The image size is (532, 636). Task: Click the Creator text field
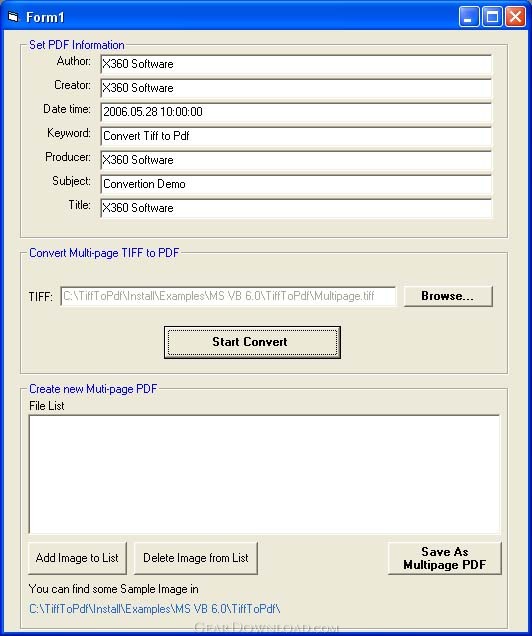point(296,88)
